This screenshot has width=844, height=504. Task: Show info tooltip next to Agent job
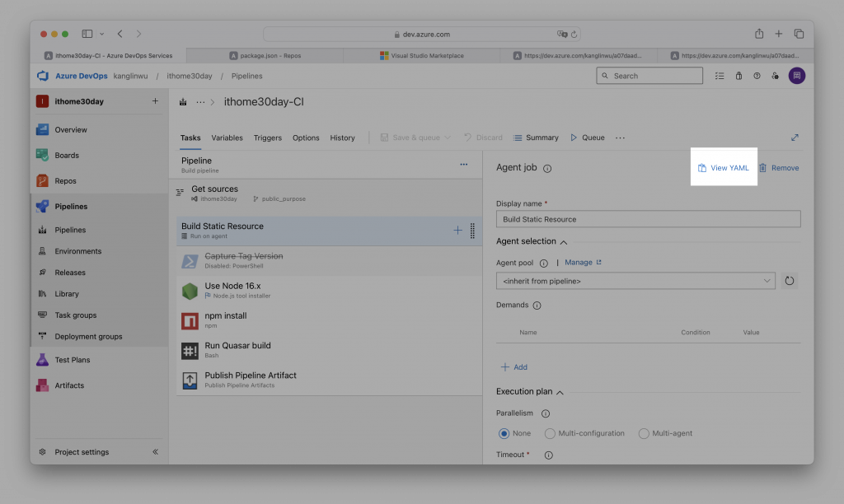[x=547, y=168]
